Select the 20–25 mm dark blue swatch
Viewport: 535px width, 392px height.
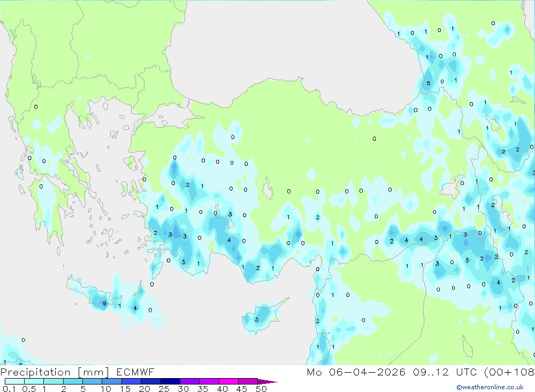click(150, 381)
